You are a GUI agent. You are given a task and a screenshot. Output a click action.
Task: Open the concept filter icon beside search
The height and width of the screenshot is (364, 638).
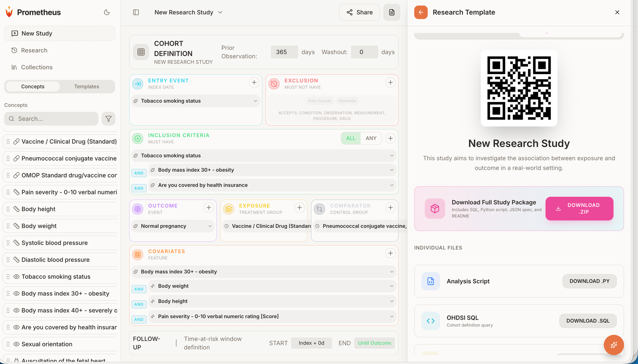pos(108,118)
